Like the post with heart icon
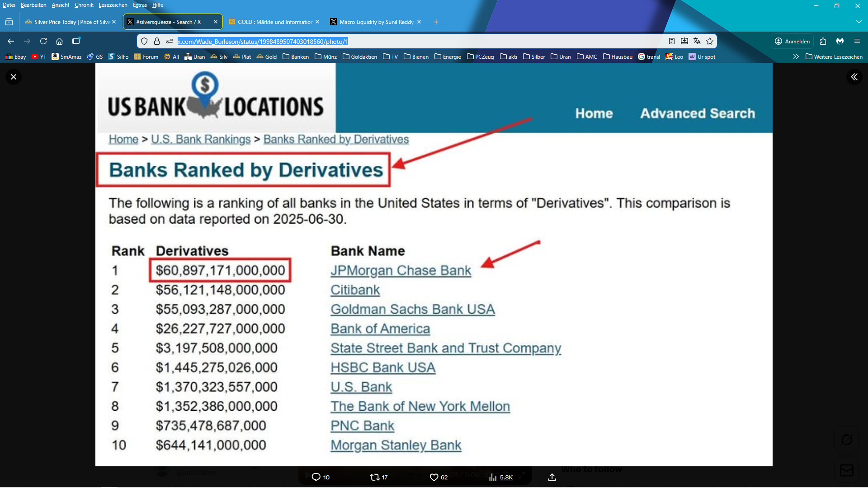The image size is (868, 488). pyautogui.click(x=434, y=477)
